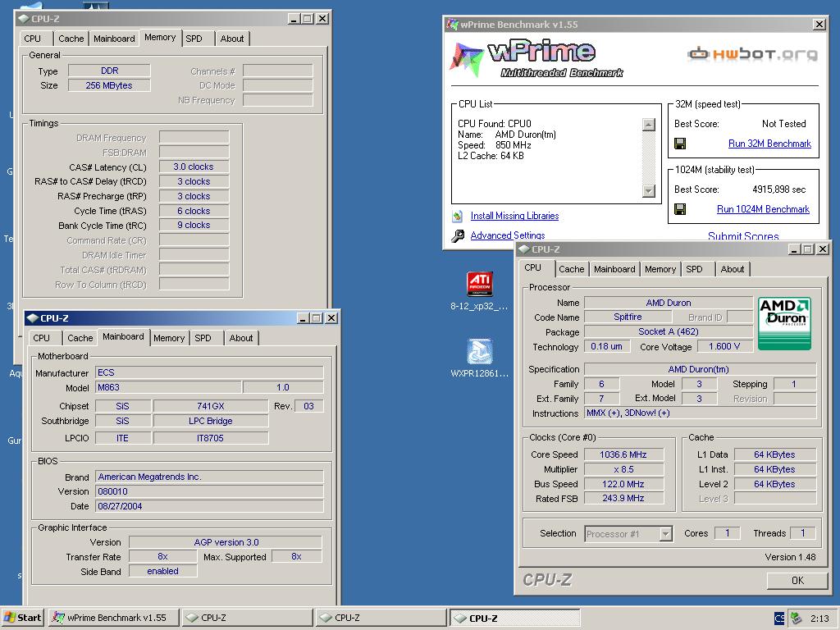Open the SPD tab in the Mainboard CPU-Z window
Image resolution: width=840 pixels, height=630 pixels.
(203, 338)
